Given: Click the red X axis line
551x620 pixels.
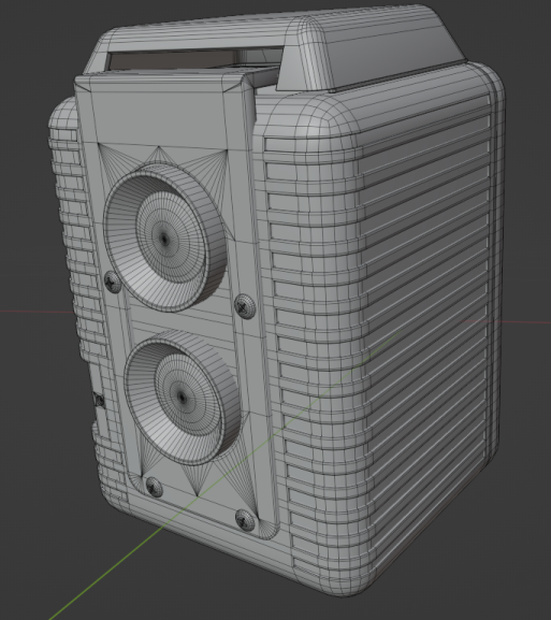Looking at the screenshot, I should pyautogui.click(x=36, y=312).
